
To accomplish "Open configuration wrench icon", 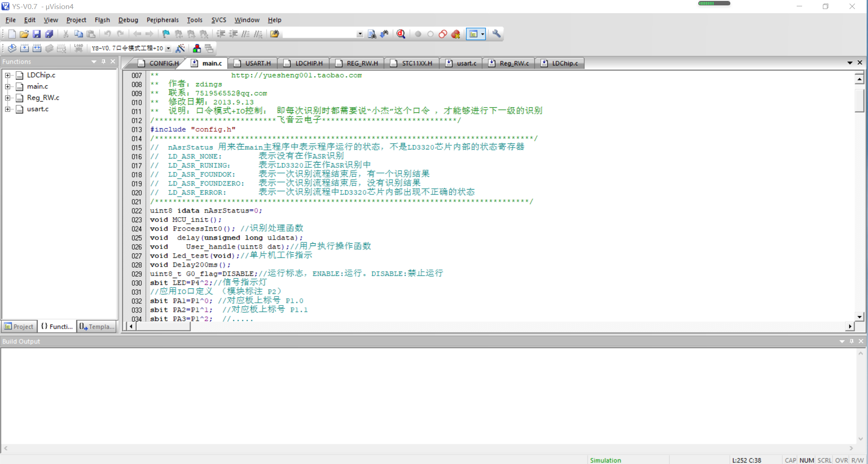I will (497, 34).
